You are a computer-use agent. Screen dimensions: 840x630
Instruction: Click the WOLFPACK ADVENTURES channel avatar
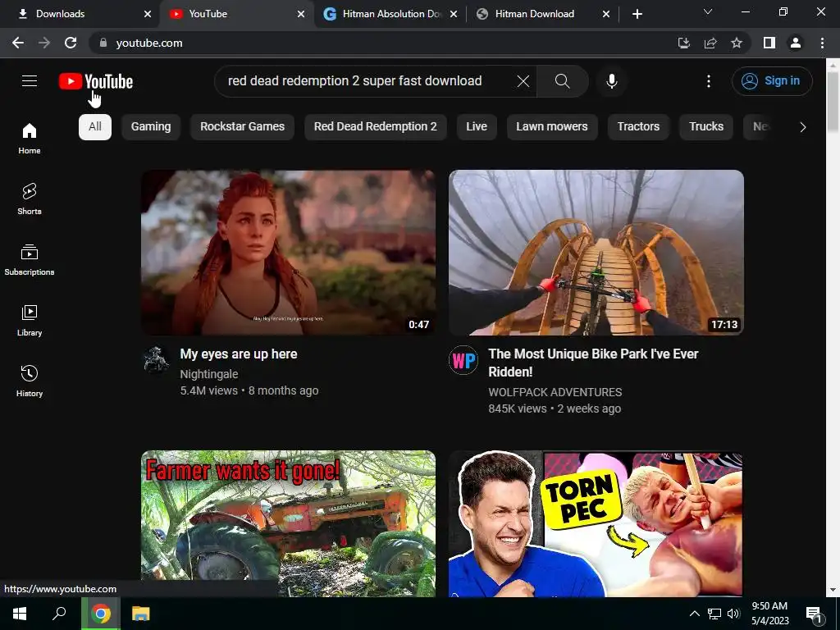coord(463,360)
